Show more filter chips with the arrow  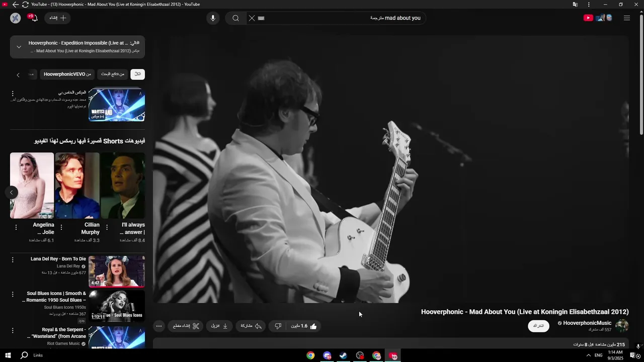pos(18,75)
